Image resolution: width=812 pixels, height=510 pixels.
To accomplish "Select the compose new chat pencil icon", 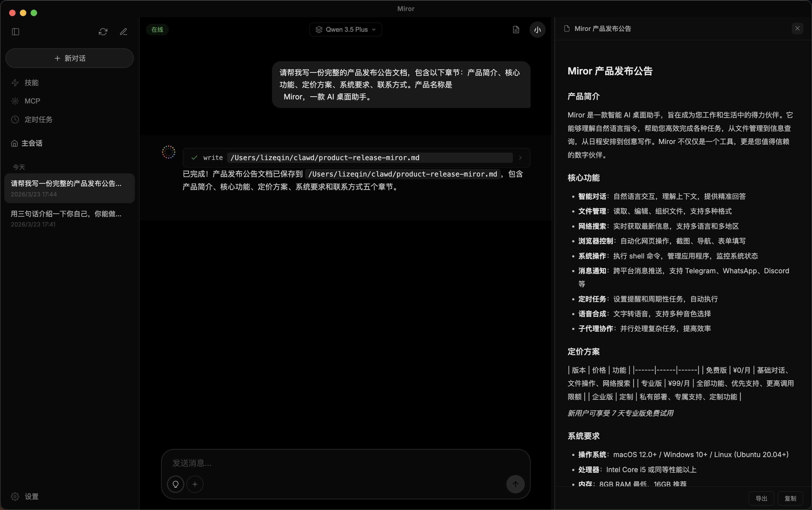I will (123, 31).
